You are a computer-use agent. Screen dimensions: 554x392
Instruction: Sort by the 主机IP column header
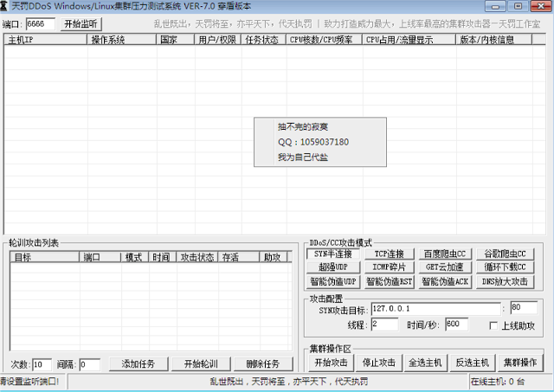[x=46, y=40]
